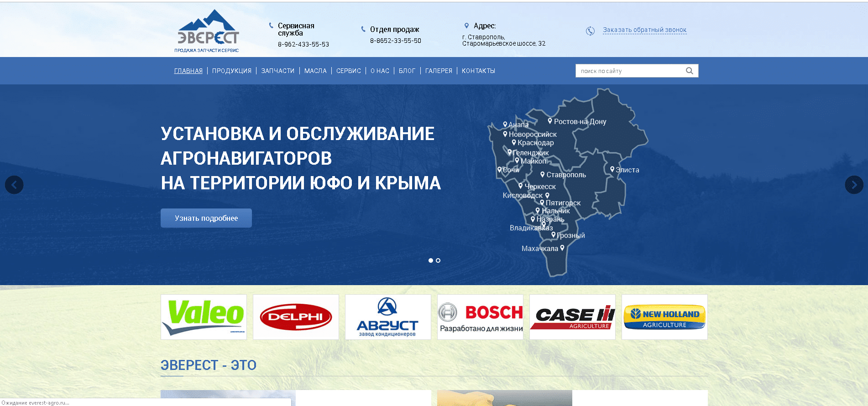868x406 pixels.
Task: Open the Август brand logo
Action: click(x=388, y=317)
